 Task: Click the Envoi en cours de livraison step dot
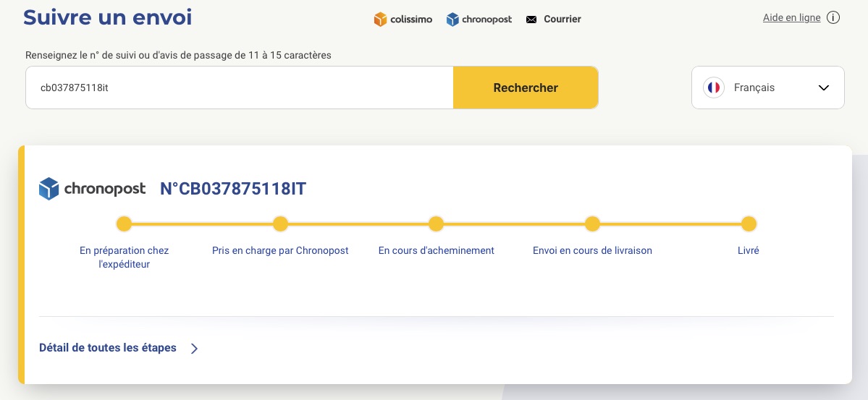click(592, 224)
